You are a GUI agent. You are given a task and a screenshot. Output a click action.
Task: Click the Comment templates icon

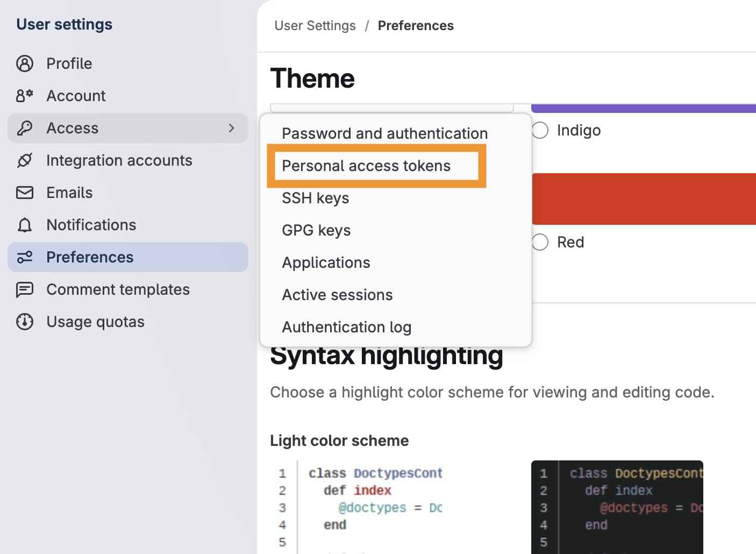(25, 289)
